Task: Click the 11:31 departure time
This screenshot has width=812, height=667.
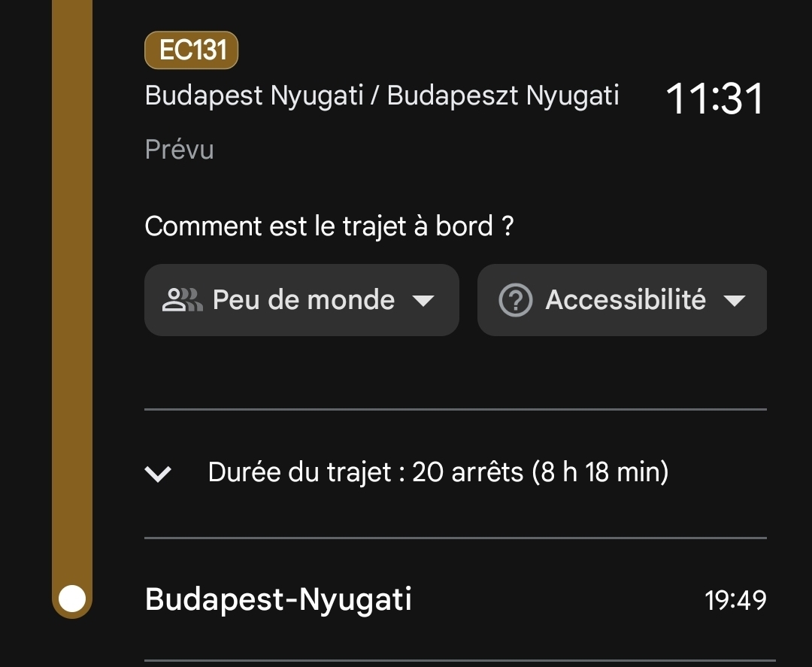Action: tap(714, 99)
